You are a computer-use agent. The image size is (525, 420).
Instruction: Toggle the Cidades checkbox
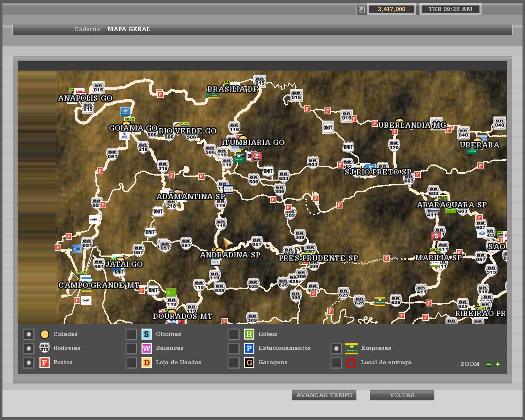pyautogui.click(x=28, y=334)
